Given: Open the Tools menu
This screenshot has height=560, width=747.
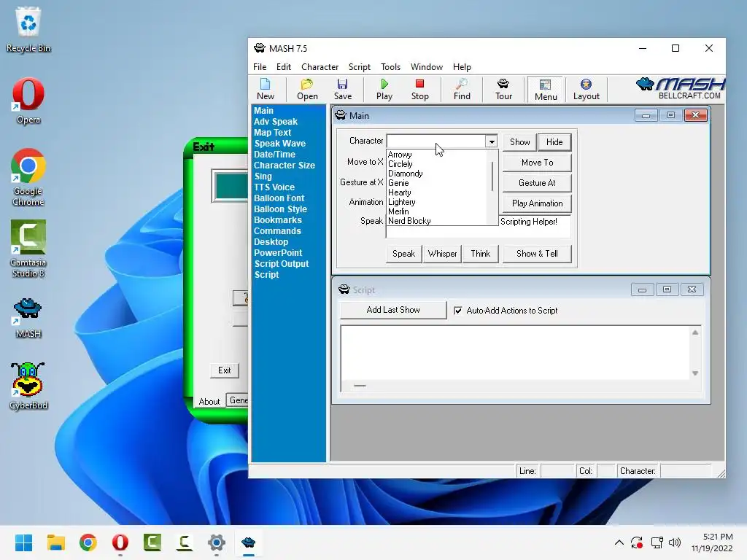Looking at the screenshot, I should (x=390, y=66).
